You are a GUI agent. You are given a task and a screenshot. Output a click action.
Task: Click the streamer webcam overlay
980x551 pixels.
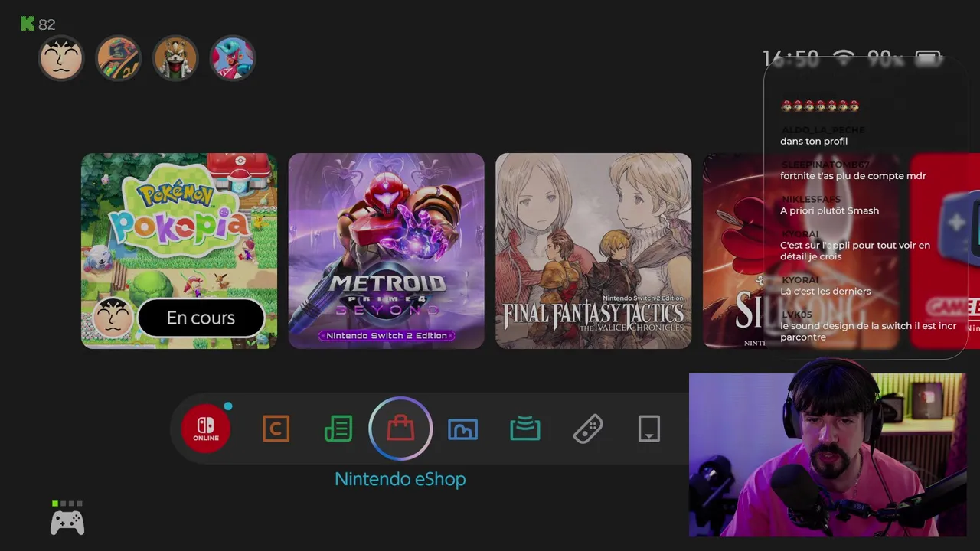[828, 455]
